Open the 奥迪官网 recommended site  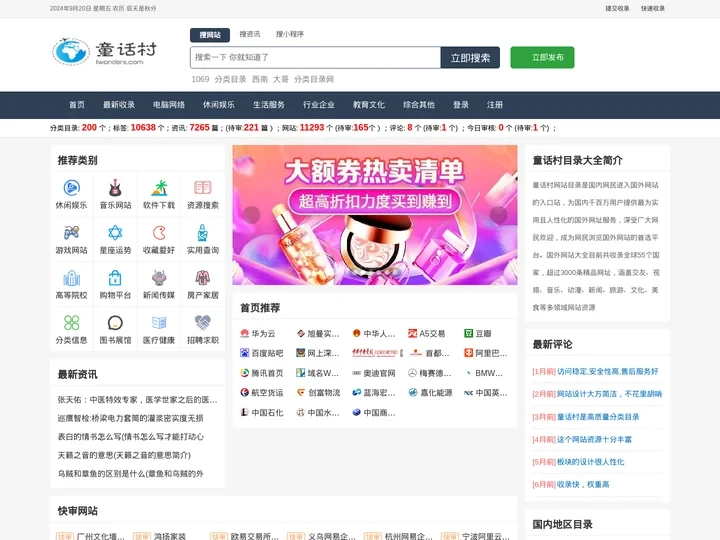click(x=374, y=373)
